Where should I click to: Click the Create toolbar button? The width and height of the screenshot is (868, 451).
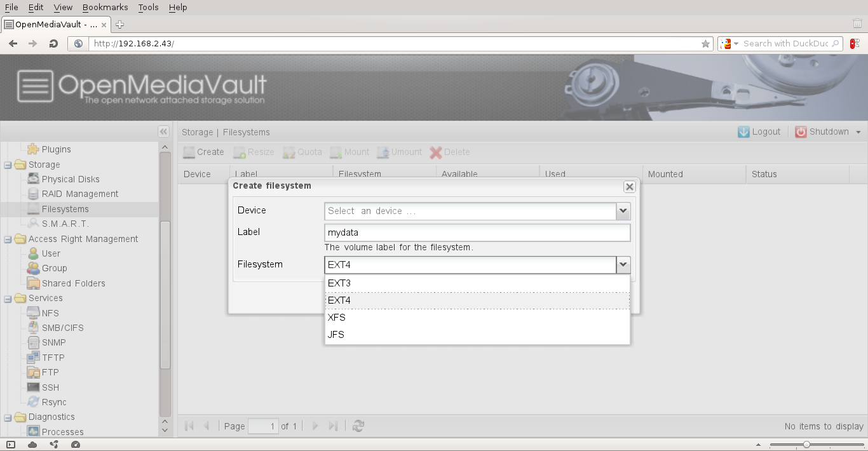(x=203, y=152)
